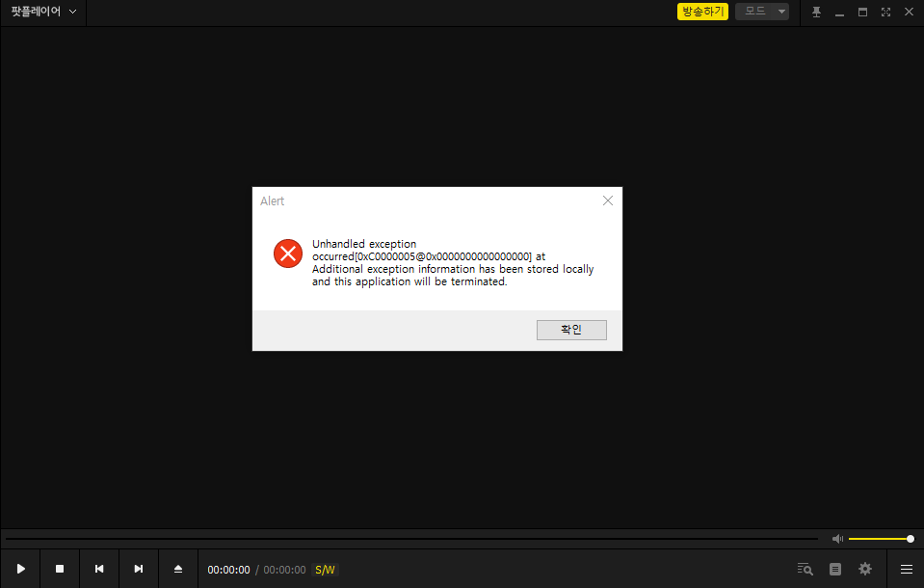
Task: Skip to the next track
Action: click(x=139, y=569)
